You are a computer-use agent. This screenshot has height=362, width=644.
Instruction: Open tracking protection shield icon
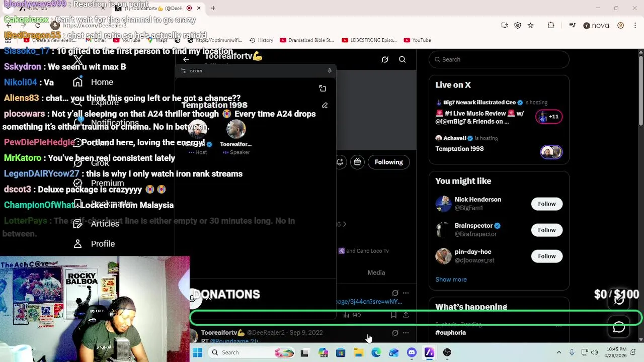(x=518, y=26)
